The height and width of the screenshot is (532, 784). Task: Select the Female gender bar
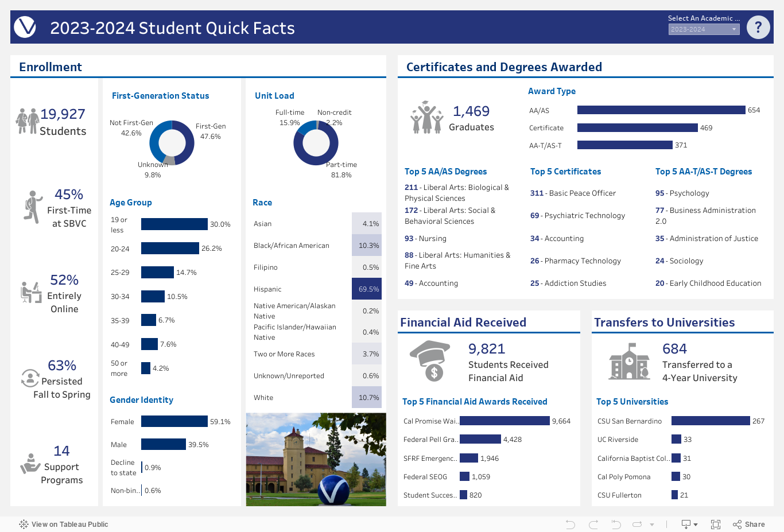(174, 421)
